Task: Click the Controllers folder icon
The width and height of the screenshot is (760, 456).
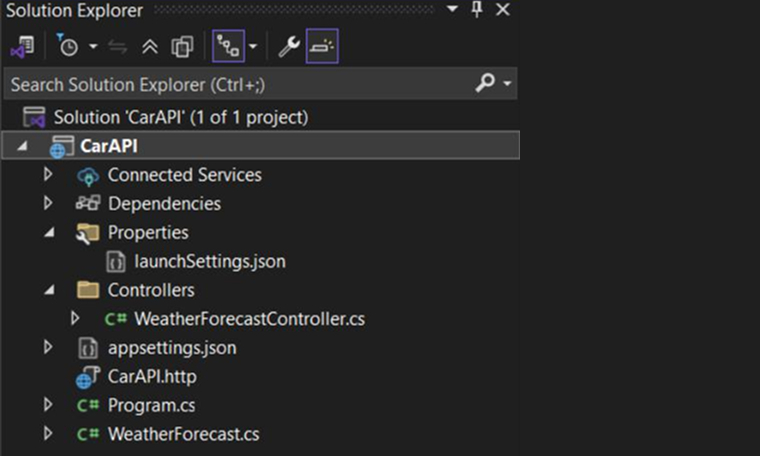Action: 88,290
